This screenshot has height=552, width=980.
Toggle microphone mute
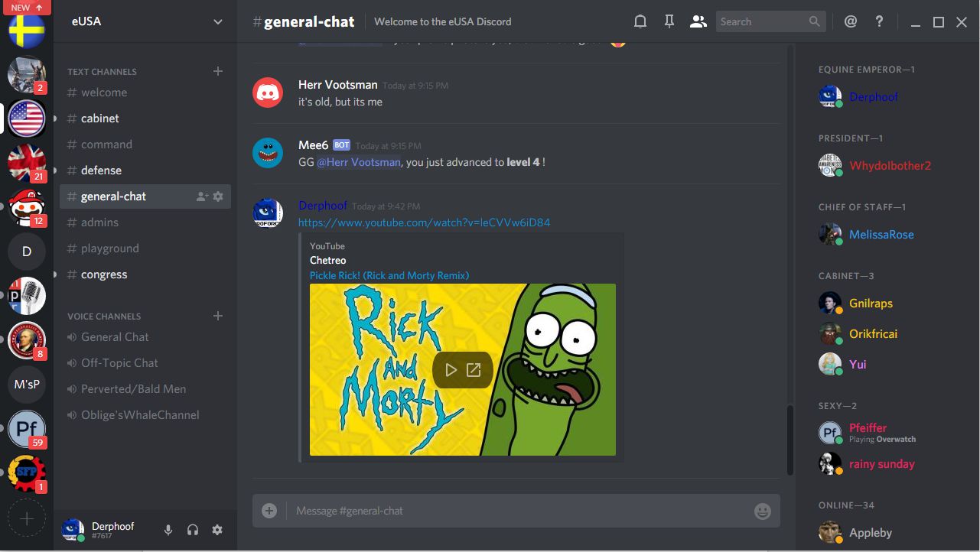click(168, 530)
